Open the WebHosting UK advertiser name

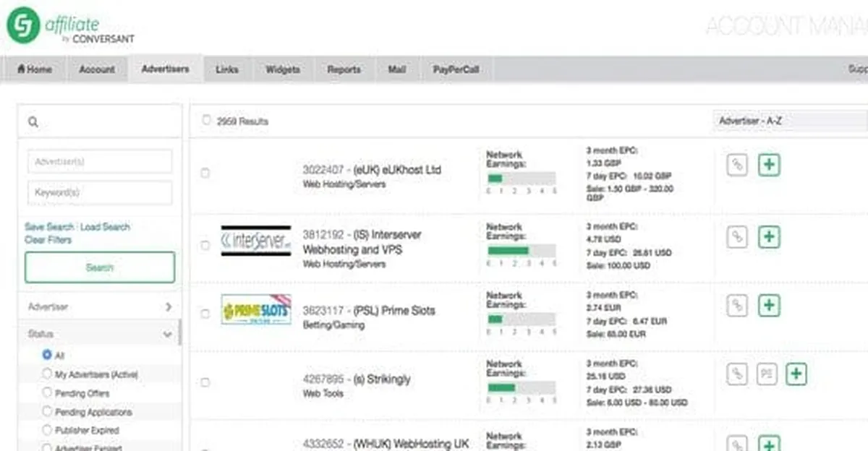411,443
